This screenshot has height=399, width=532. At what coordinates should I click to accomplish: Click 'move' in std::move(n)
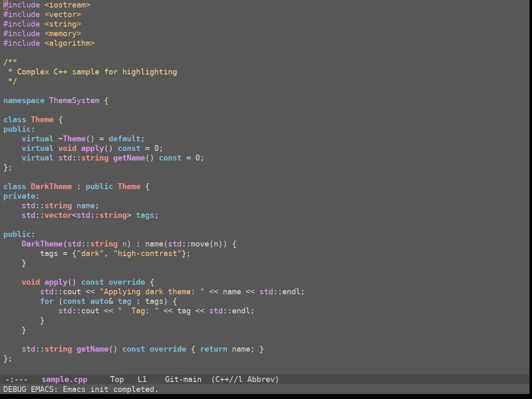click(x=200, y=244)
